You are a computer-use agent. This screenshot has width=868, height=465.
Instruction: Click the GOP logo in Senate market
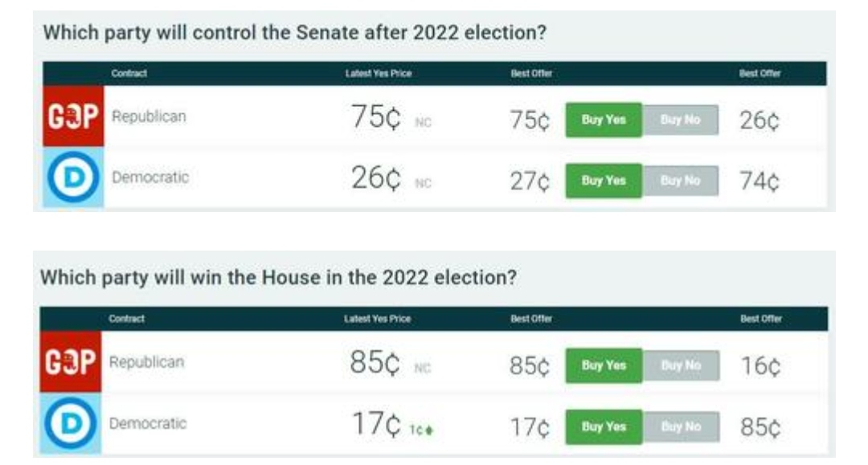pyautogui.click(x=73, y=116)
